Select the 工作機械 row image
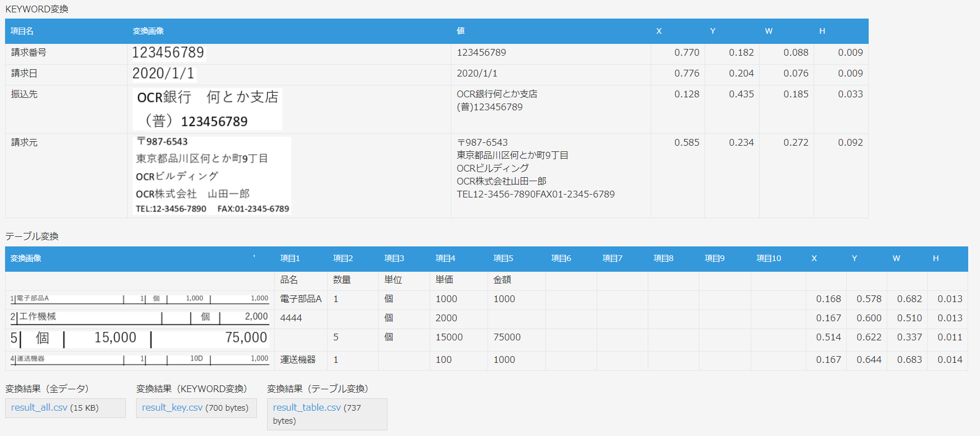Image resolution: width=980 pixels, height=436 pixels. click(139, 317)
